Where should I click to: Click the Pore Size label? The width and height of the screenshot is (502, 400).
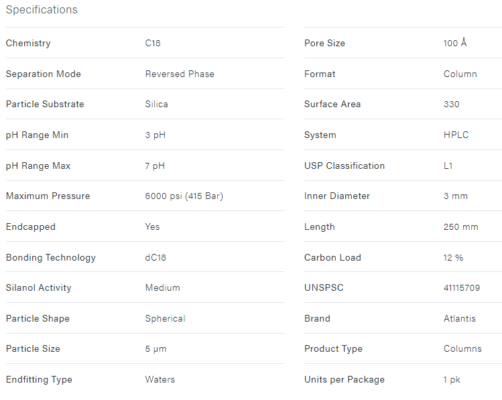click(x=324, y=43)
